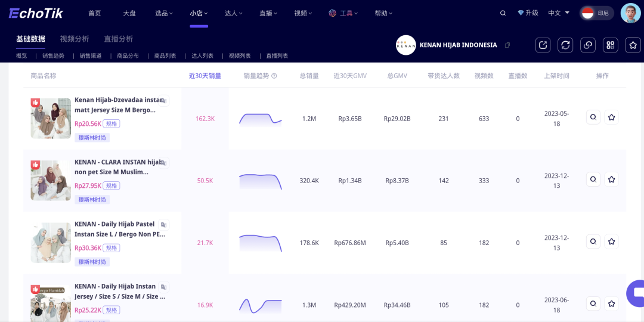Expand the 选品 dropdown menu
This screenshot has width=644, height=322.
click(164, 13)
